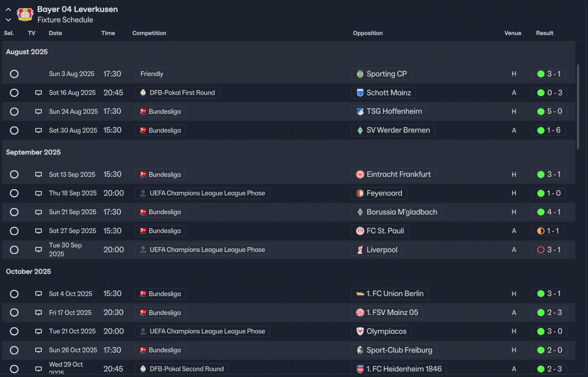
Task: Open the Champions League chip in the Feyenoord row
Action: click(202, 193)
